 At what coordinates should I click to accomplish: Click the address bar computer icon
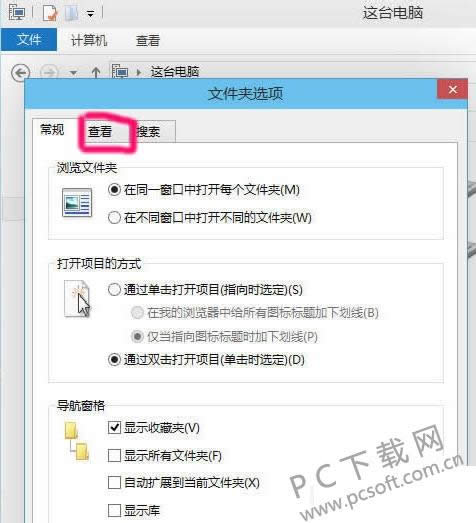click(120, 72)
